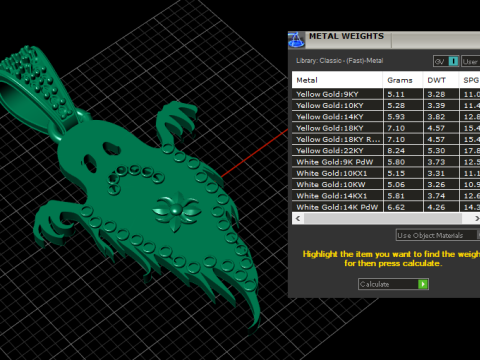The width and height of the screenshot is (480, 360).
Task: Click the 3.73 DWT value
Action: [x=436, y=162]
